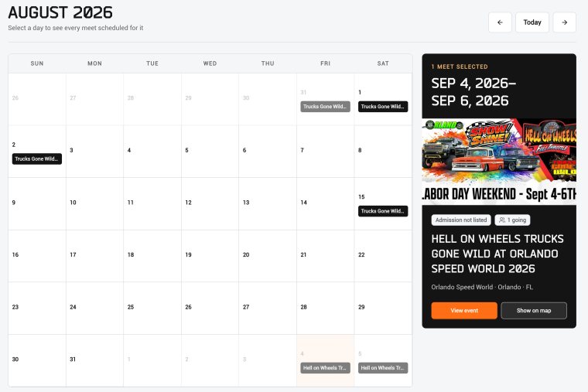Select August 10 day cell
The width and height of the screenshot is (588, 392).
pyautogui.click(x=94, y=204)
